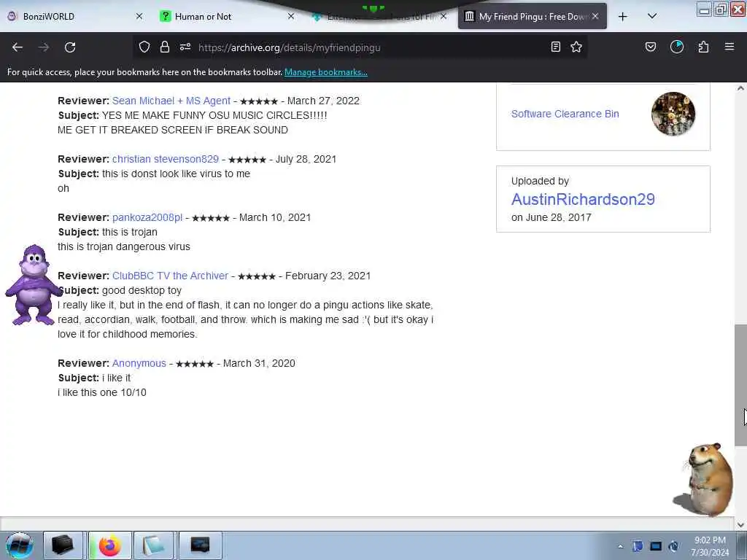Viewport: 747px width, 560px height.
Task: Open the Pocket save icon
Action: tap(651, 47)
